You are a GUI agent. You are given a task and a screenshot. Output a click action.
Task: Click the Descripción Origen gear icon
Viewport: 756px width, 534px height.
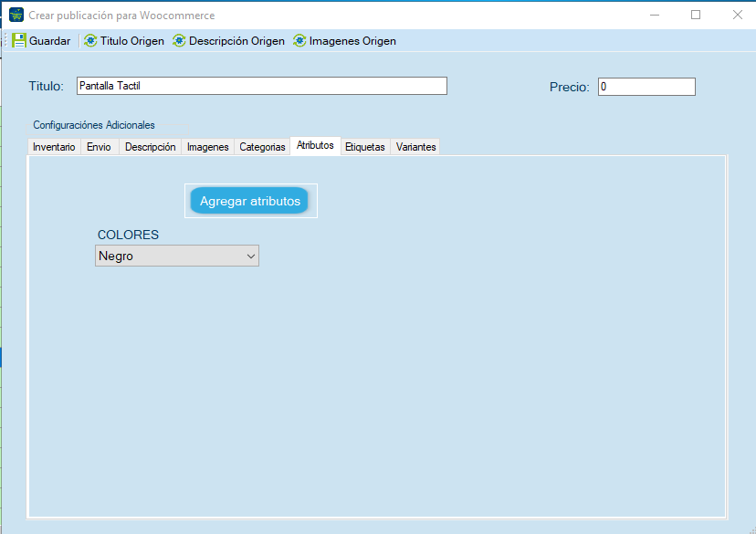tap(179, 40)
